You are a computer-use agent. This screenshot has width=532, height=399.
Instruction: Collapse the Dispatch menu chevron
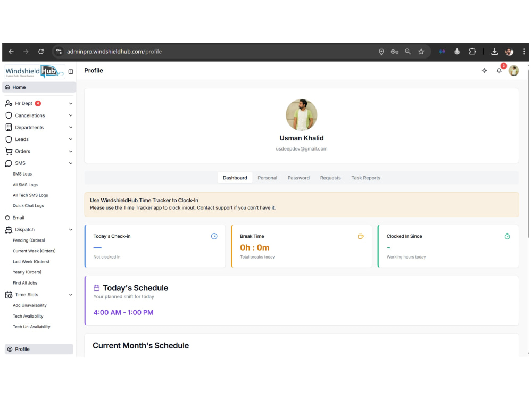pyautogui.click(x=71, y=230)
